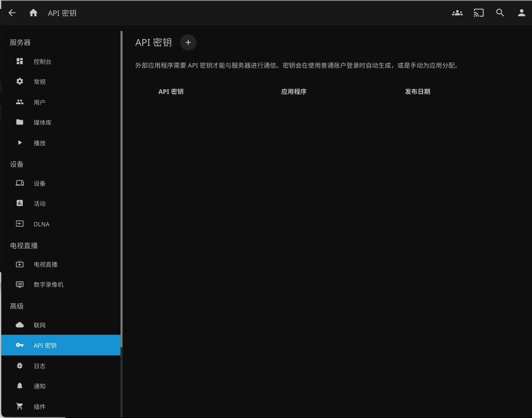Open 媒体库 libraries page

coord(61,122)
